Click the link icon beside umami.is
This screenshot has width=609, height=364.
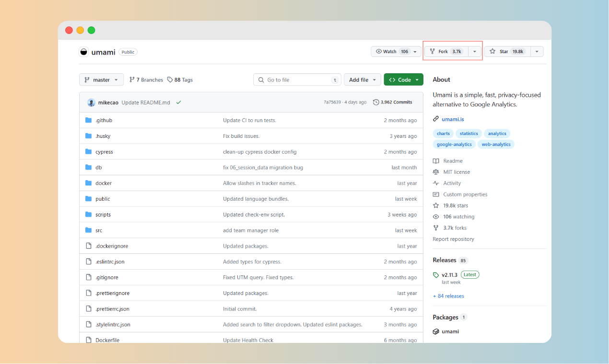coord(436,119)
